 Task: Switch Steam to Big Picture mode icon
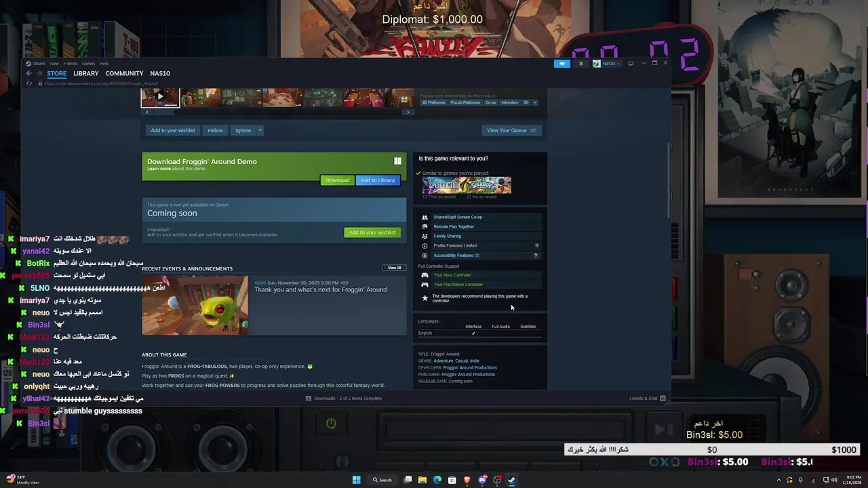coord(631,63)
